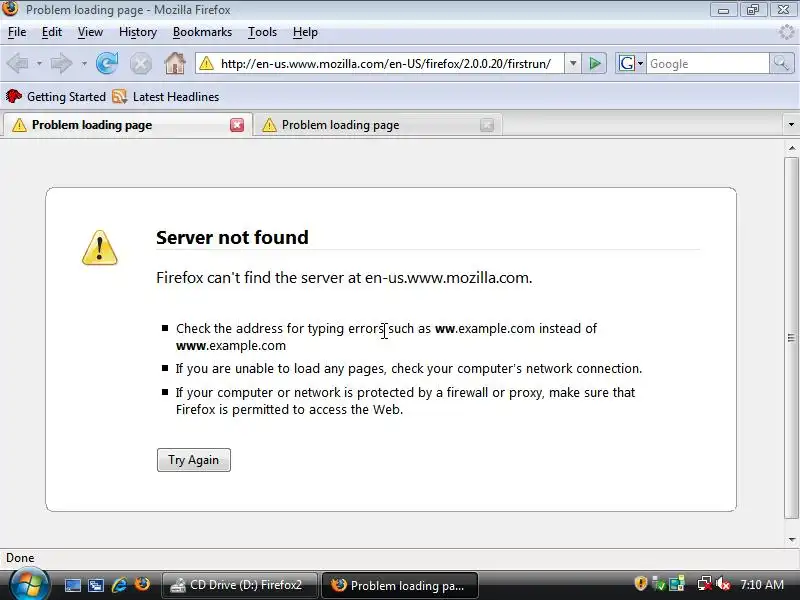Open the search engine selector dropdown
The image size is (800, 600).
(x=640, y=64)
